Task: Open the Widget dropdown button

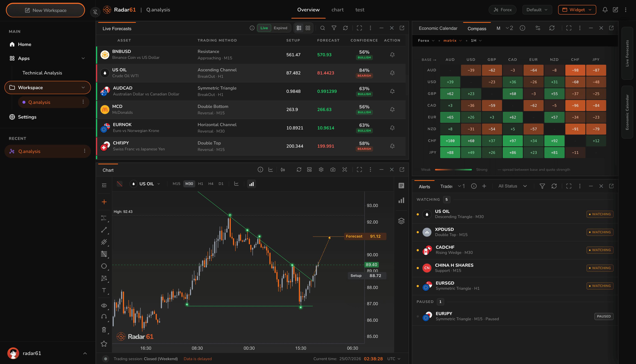Action: (577, 10)
